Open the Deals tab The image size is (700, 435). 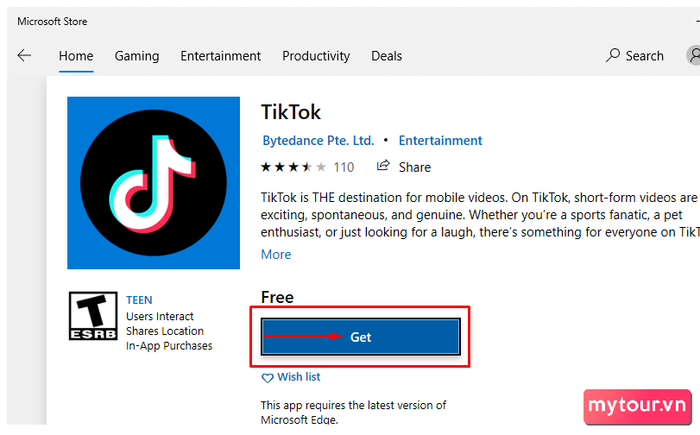click(387, 56)
